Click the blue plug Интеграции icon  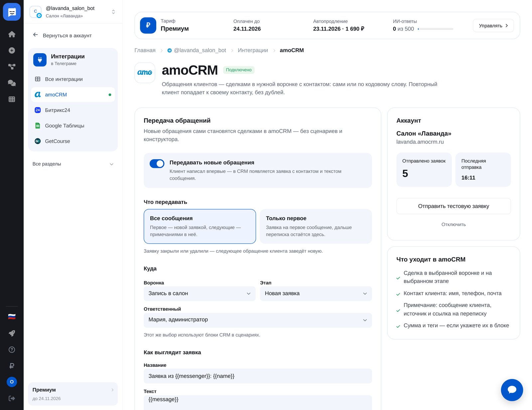[40, 60]
